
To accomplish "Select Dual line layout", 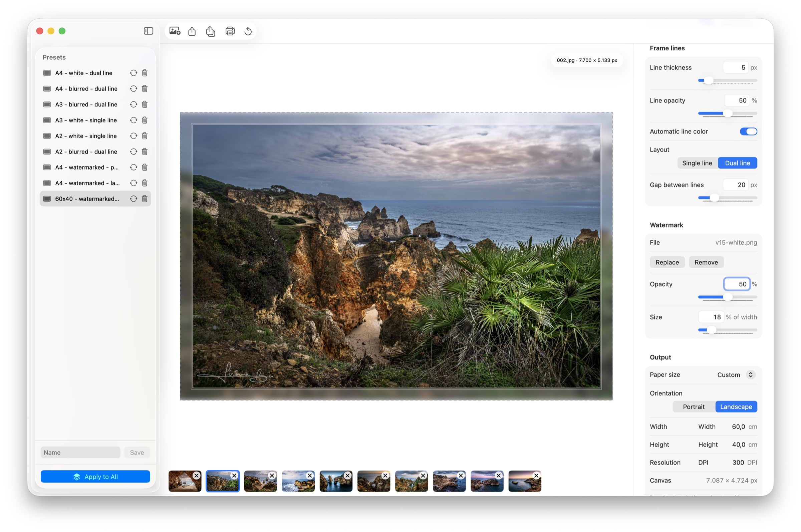I will (x=737, y=163).
